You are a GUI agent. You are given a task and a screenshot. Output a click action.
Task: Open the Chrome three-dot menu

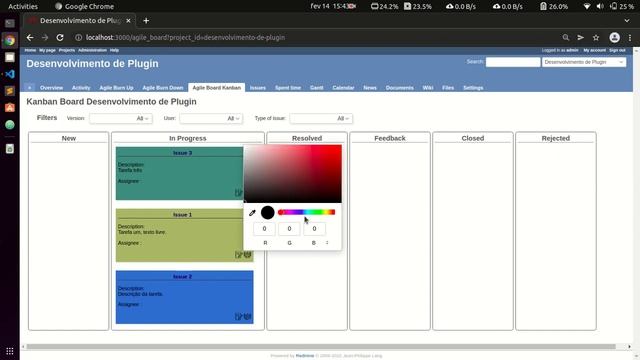point(630,38)
